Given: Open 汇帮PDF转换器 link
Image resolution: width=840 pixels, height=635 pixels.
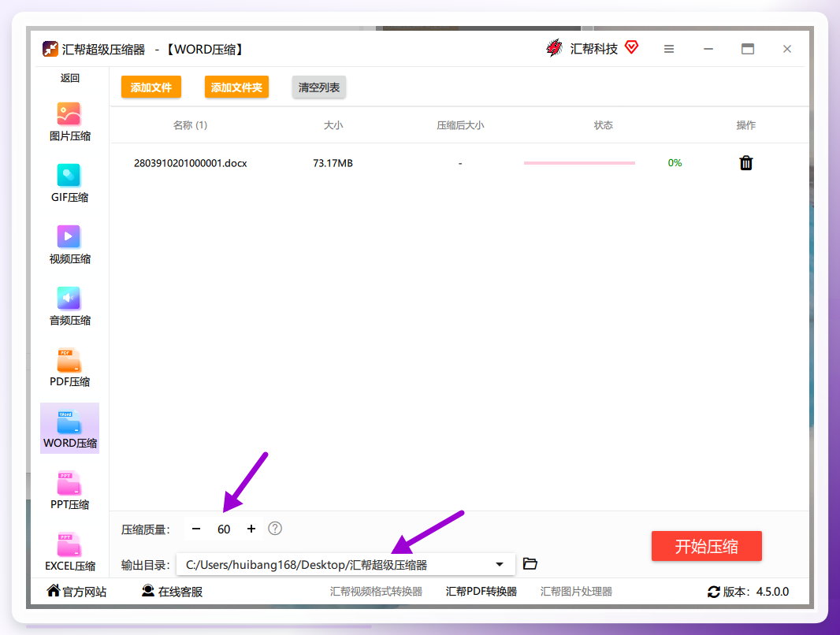Looking at the screenshot, I should (x=481, y=592).
